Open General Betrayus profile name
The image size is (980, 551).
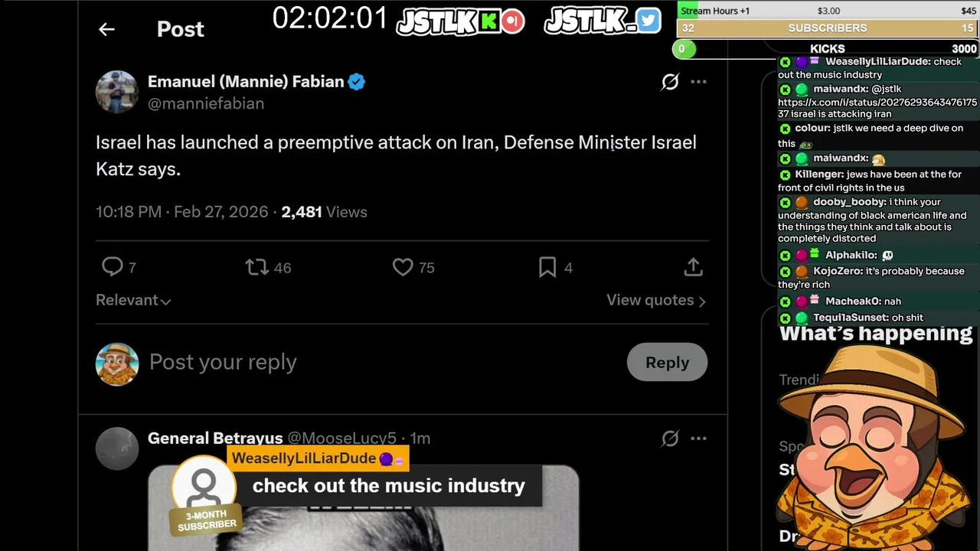pos(215,439)
